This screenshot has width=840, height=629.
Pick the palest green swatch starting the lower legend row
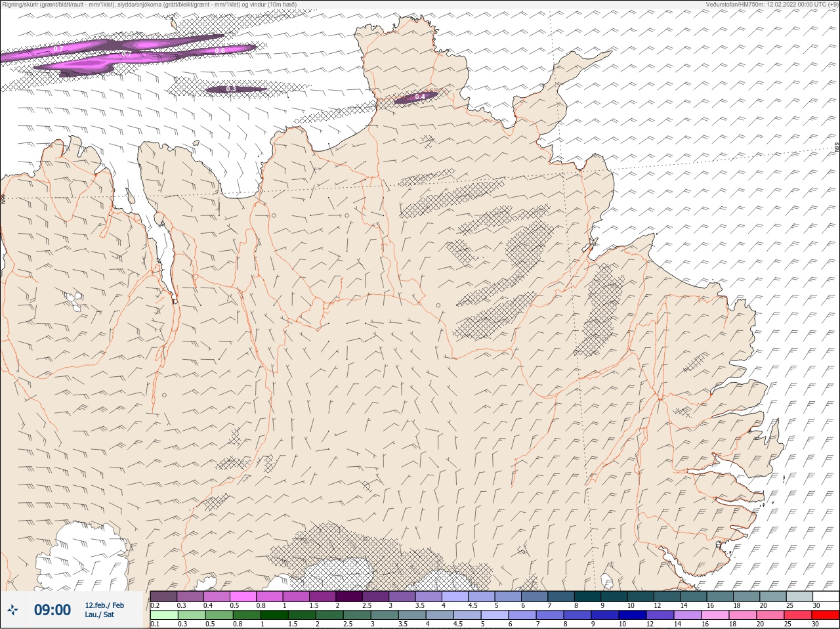[x=164, y=615]
